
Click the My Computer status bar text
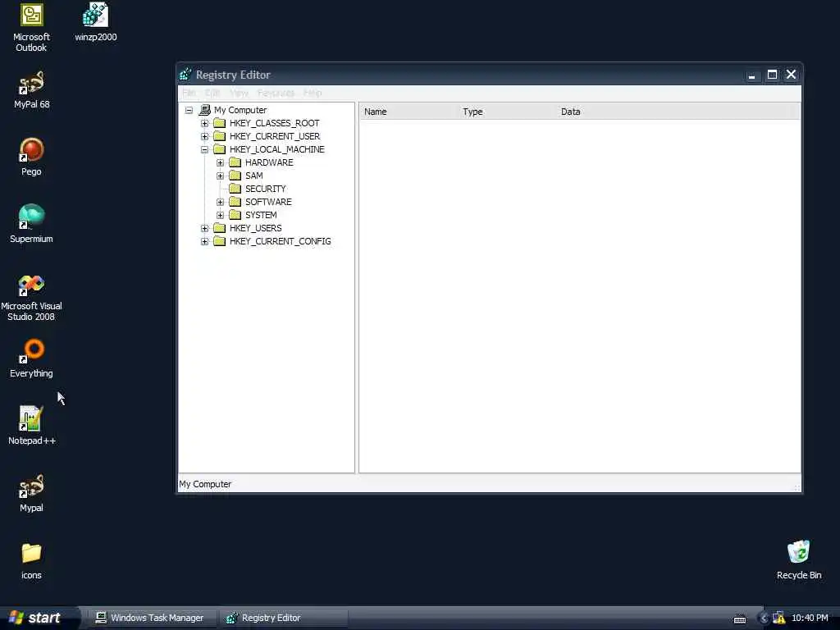point(205,484)
